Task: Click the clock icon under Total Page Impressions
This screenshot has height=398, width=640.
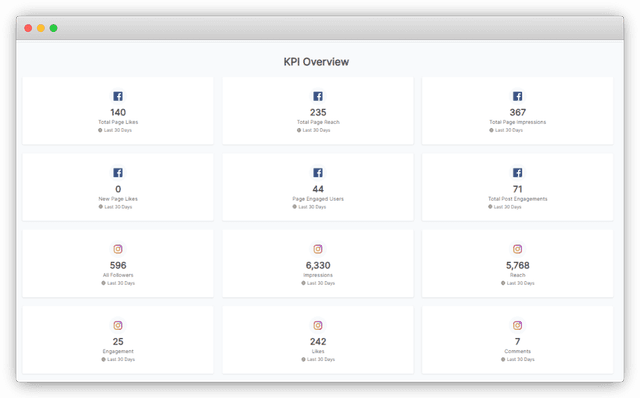Action: point(491,130)
